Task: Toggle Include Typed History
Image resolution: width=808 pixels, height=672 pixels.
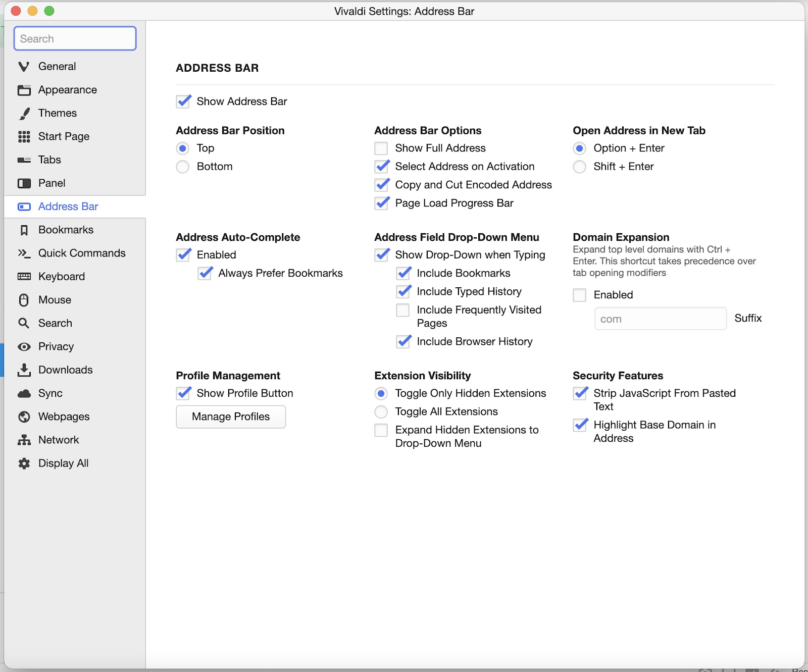Action: [x=404, y=291]
